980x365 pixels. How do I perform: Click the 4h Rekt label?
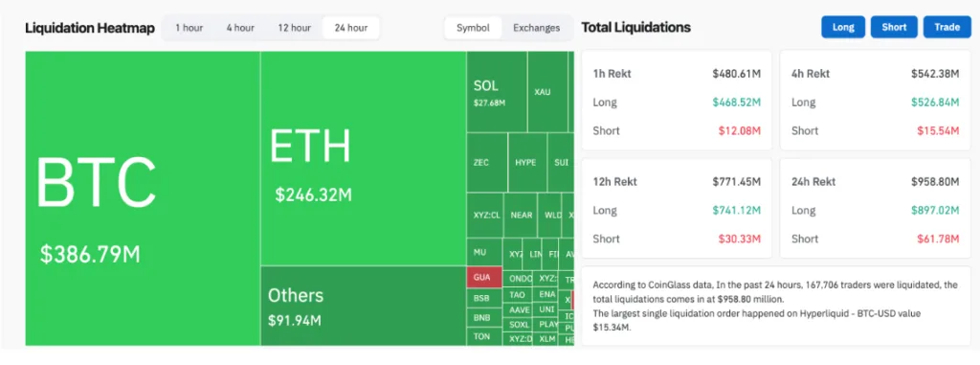tap(811, 74)
